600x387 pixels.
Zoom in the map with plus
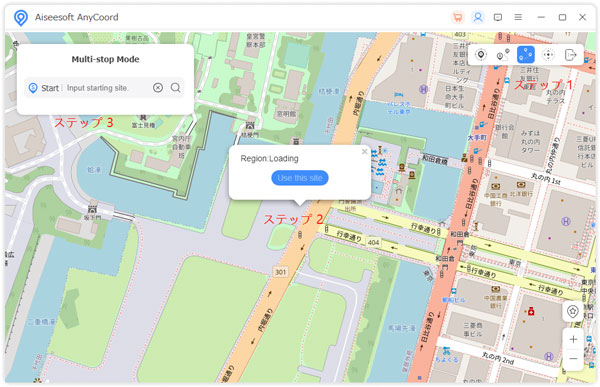click(x=573, y=339)
